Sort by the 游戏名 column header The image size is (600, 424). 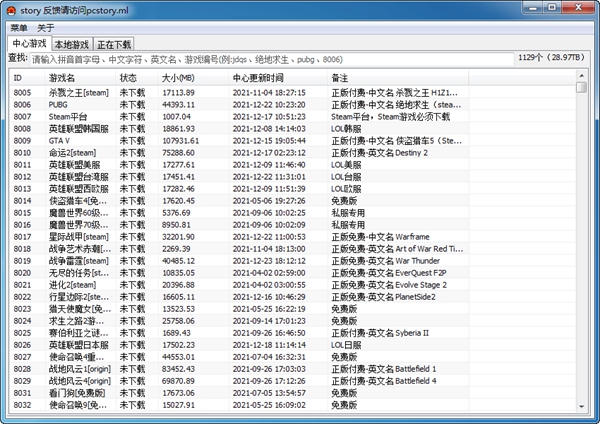(x=80, y=78)
